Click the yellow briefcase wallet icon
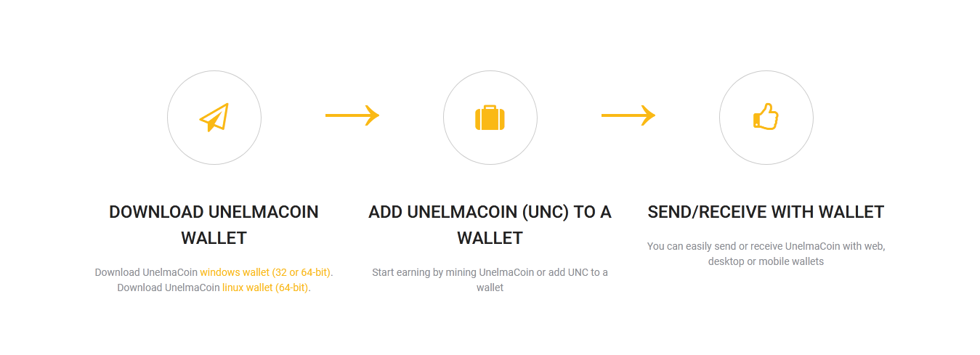Viewport: 980px width, 355px height. click(490, 118)
